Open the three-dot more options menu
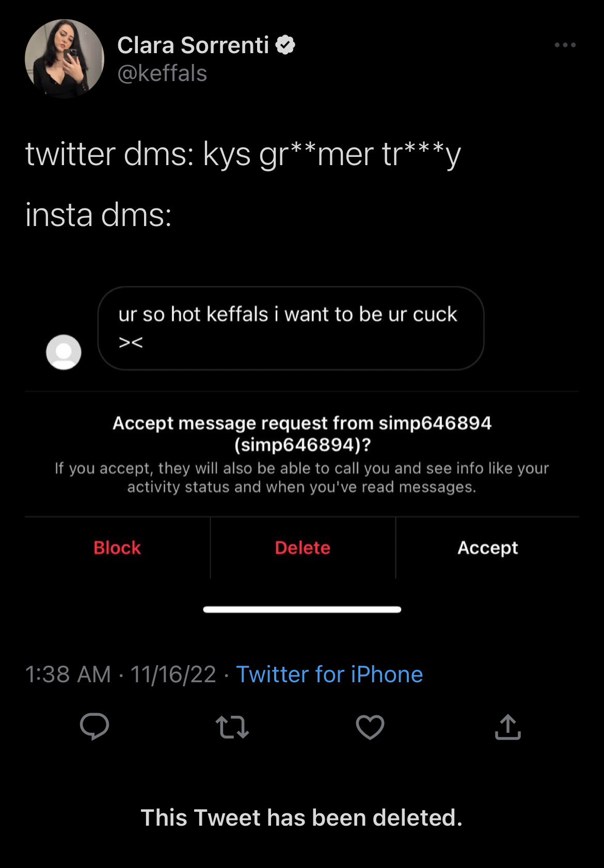604x868 pixels. (565, 45)
